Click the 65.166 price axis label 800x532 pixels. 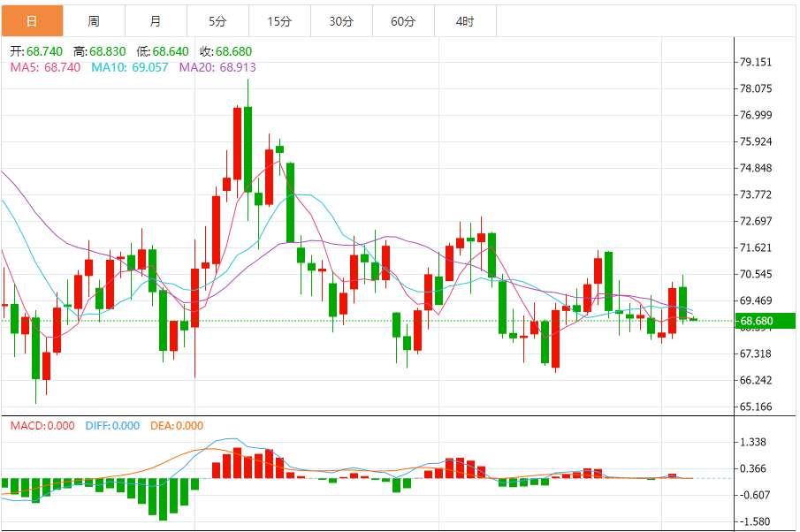pyautogui.click(x=756, y=407)
